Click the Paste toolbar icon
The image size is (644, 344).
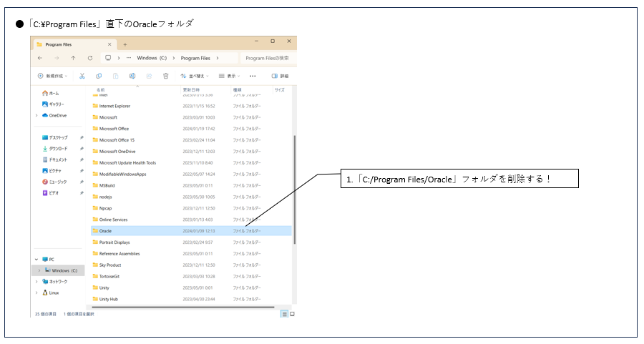[x=116, y=76]
